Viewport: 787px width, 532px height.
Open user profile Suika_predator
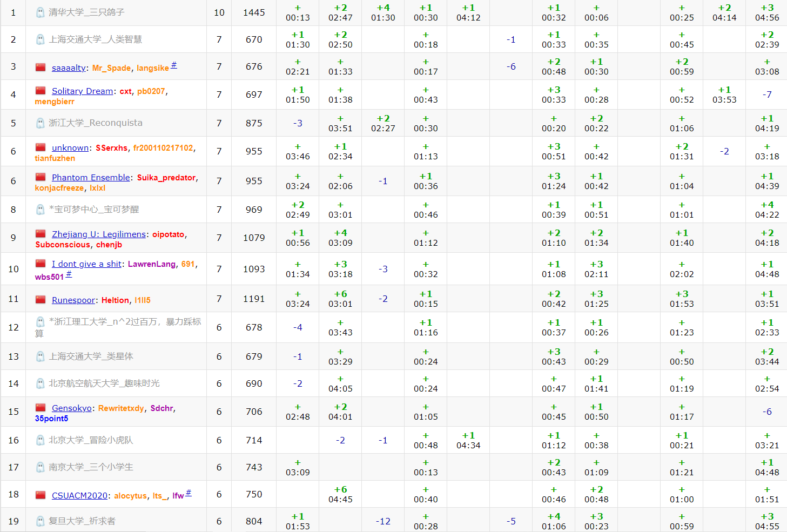point(166,178)
